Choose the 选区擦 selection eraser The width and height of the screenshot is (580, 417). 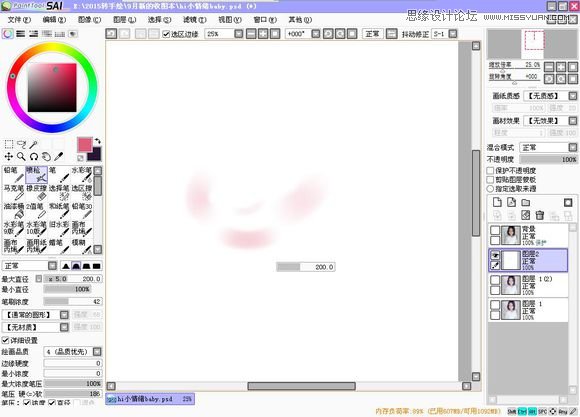click(81, 192)
